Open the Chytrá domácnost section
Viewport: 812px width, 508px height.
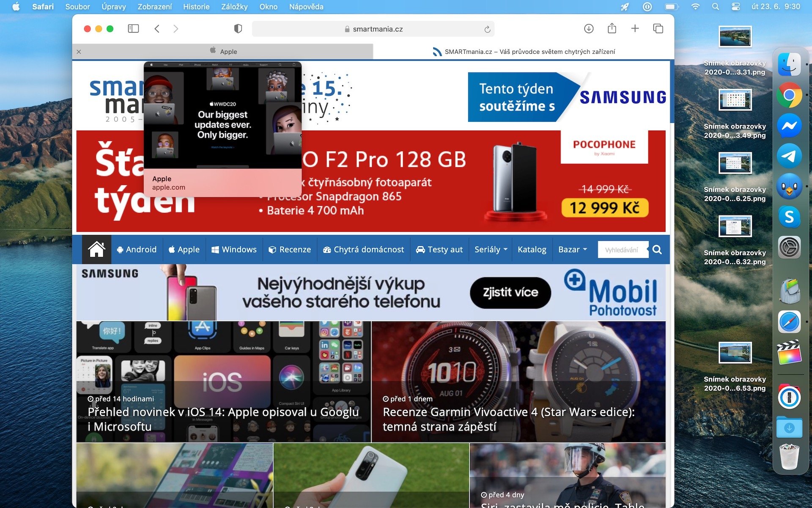point(363,249)
